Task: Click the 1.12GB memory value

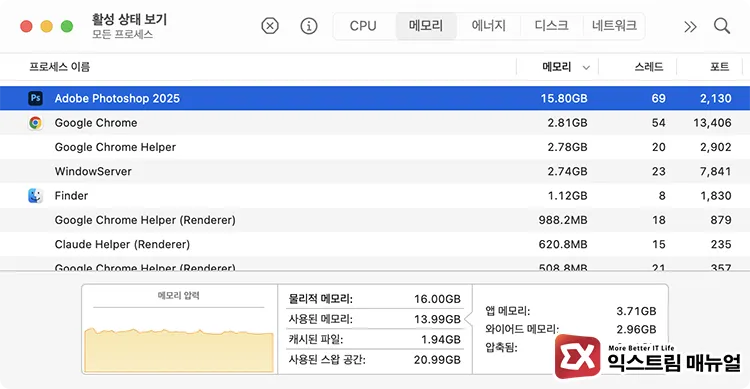Action: [x=567, y=196]
